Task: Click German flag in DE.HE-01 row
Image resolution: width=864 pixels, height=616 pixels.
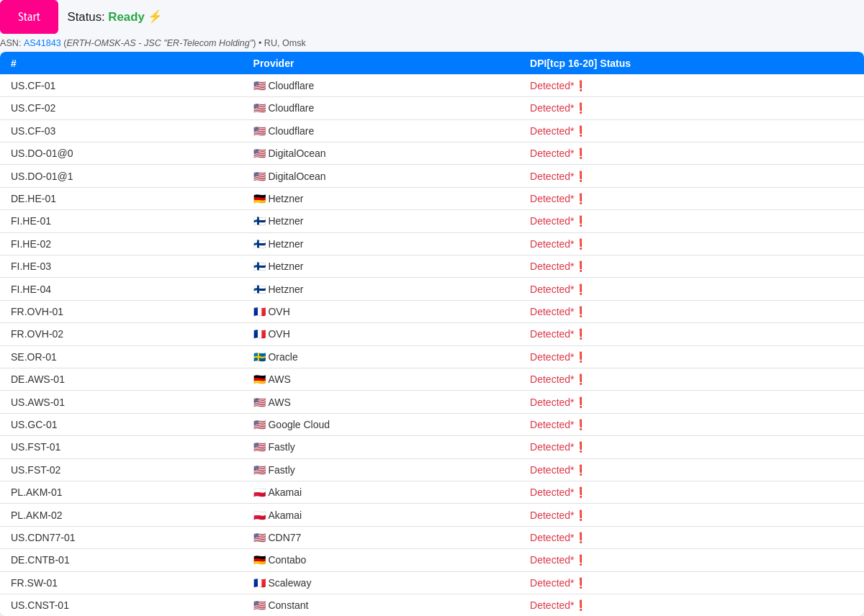Action: 259,199
